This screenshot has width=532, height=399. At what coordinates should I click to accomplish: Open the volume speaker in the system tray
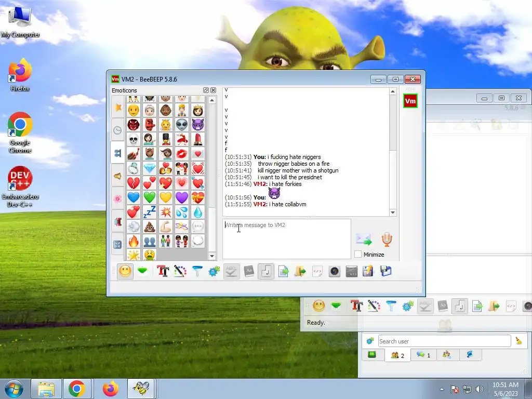point(480,389)
